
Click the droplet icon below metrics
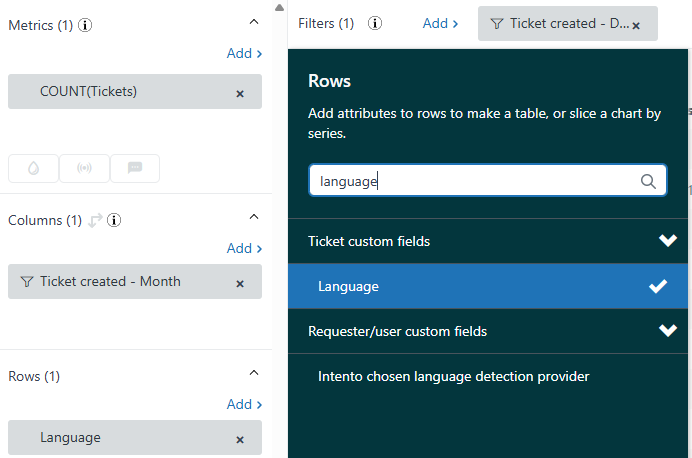pyautogui.click(x=33, y=168)
